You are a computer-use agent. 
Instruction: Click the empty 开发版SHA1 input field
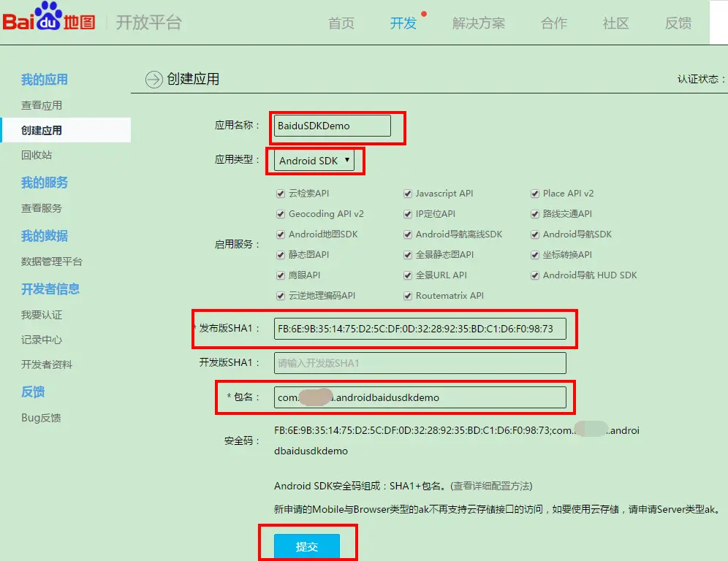coord(420,363)
